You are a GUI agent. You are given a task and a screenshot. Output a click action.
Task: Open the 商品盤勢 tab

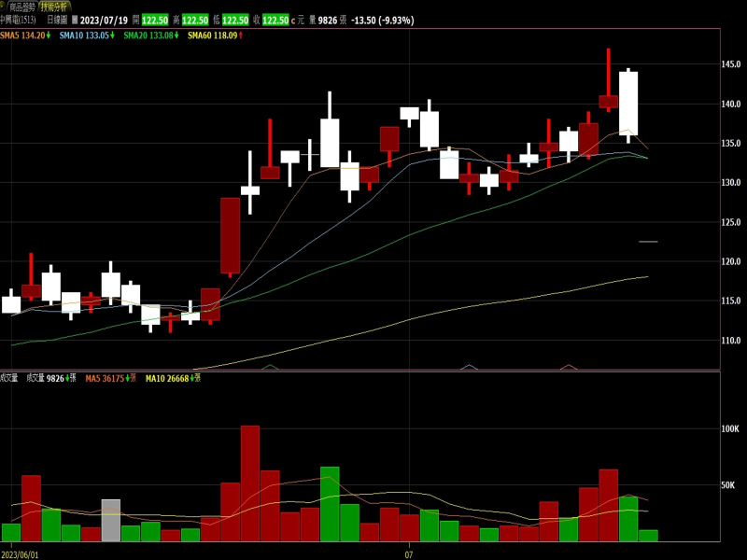click(21, 7)
